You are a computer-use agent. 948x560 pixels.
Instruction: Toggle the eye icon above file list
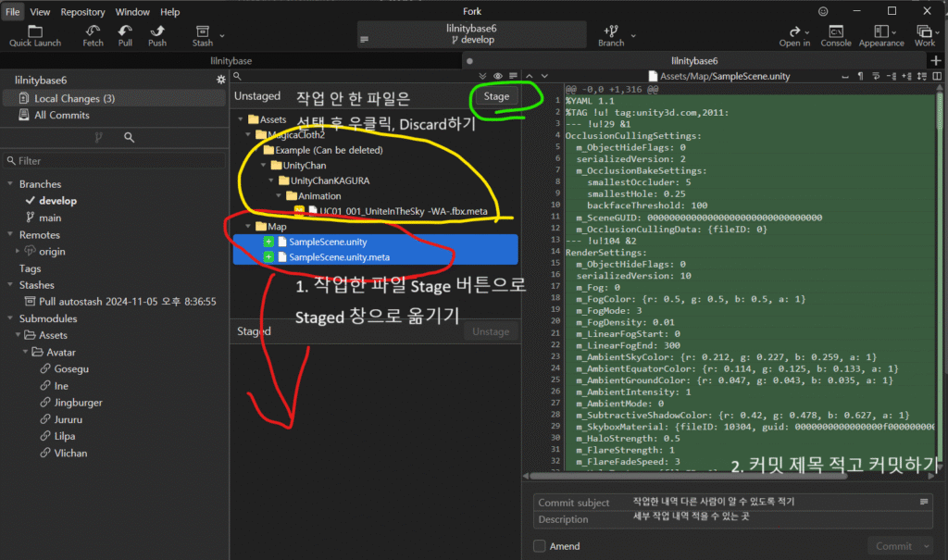(498, 76)
